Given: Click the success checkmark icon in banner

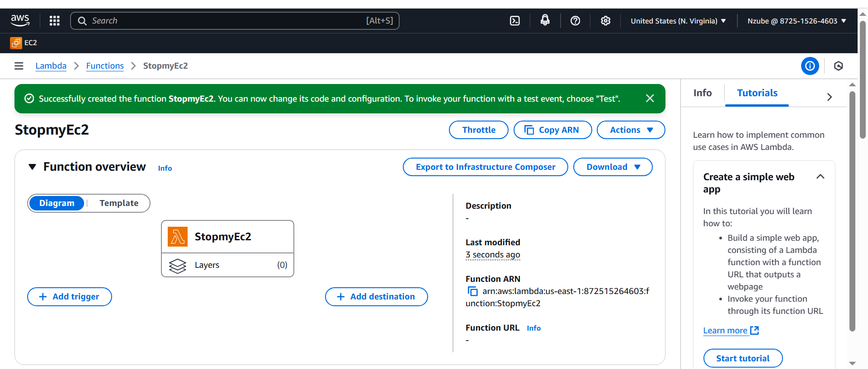Looking at the screenshot, I should (29, 98).
